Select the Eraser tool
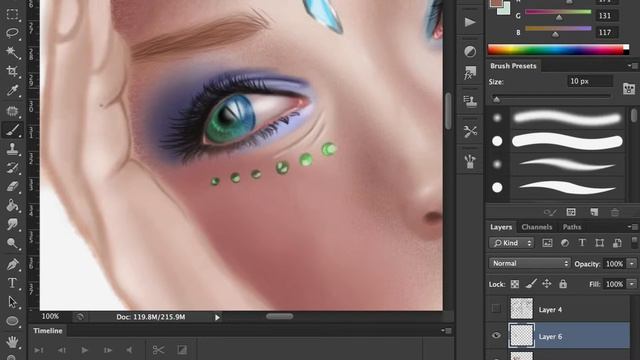640x360 pixels. point(12,187)
